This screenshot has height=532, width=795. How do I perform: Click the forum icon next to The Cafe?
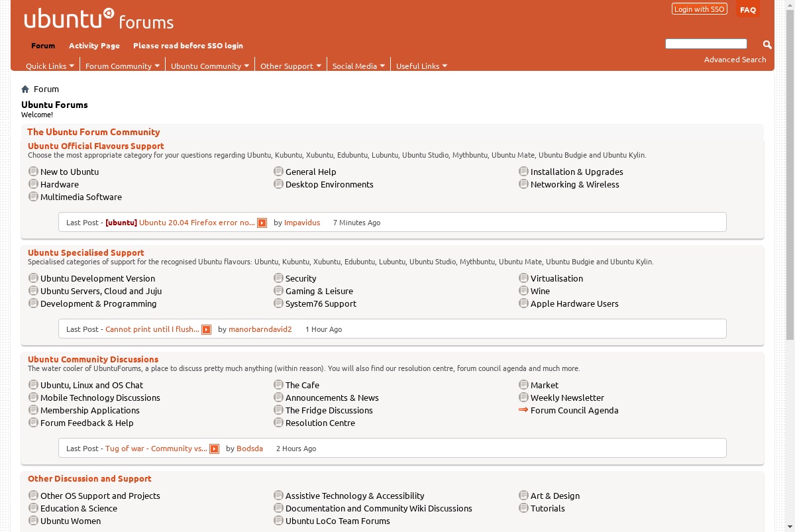pyautogui.click(x=278, y=384)
